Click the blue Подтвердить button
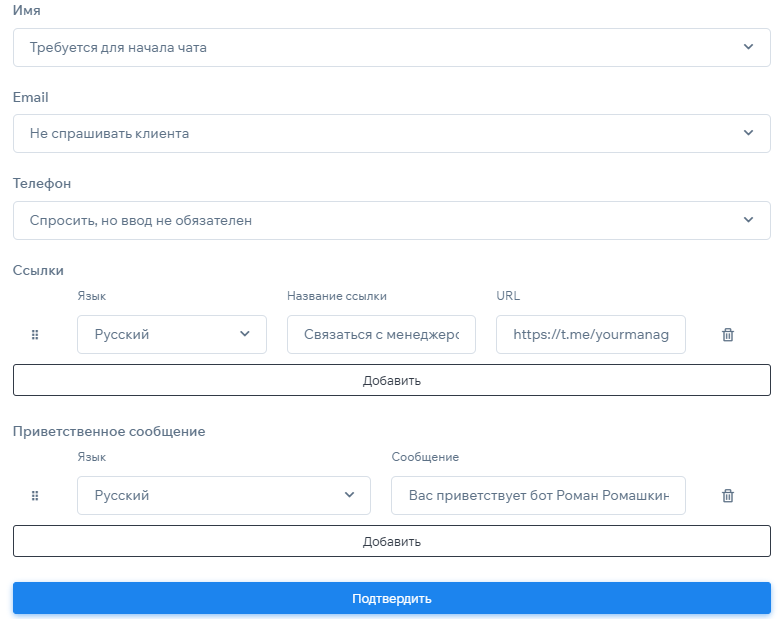The width and height of the screenshot is (780, 619). 391,598
